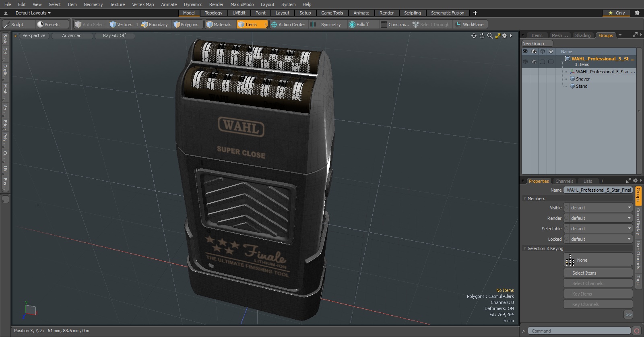Click the viewport side arrow icon
This screenshot has width=644, height=337.
click(511, 36)
